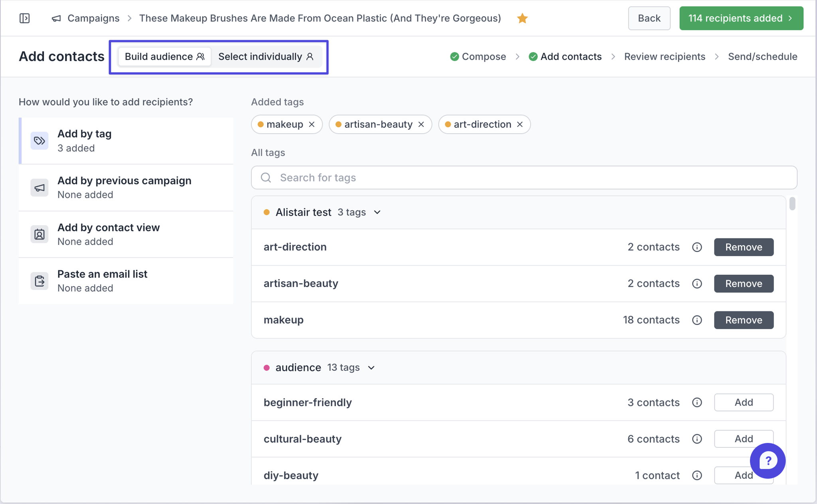
Task: Remove the artisan-beauty tag chip
Action: [421, 124]
